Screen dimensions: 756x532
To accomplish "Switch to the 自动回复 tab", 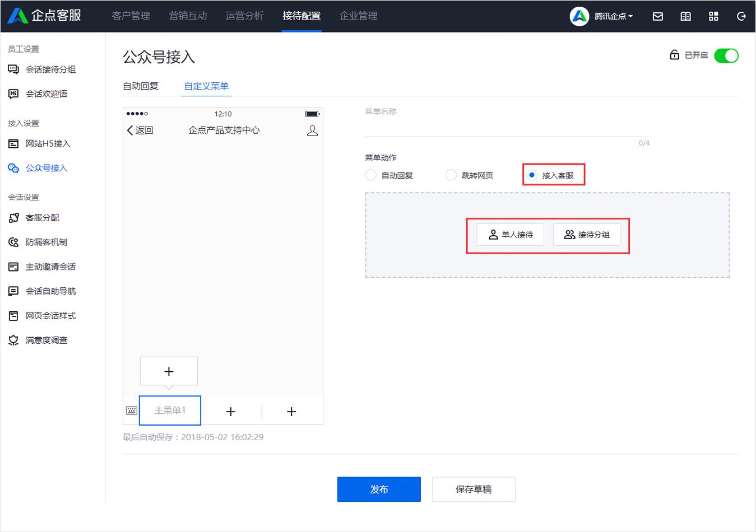I will [x=141, y=86].
